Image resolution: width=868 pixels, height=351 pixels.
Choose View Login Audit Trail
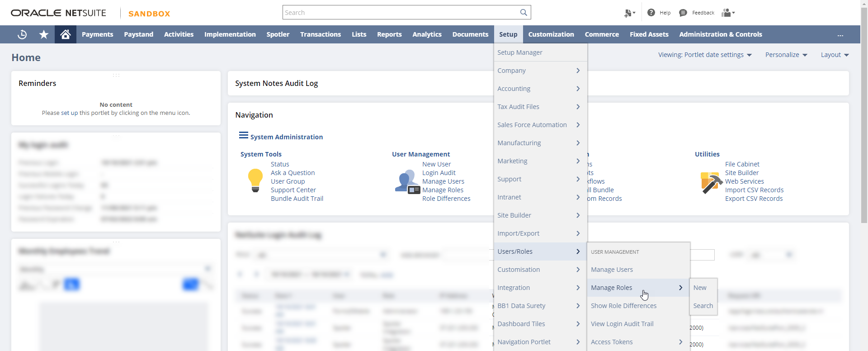click(x=638, y=324)
